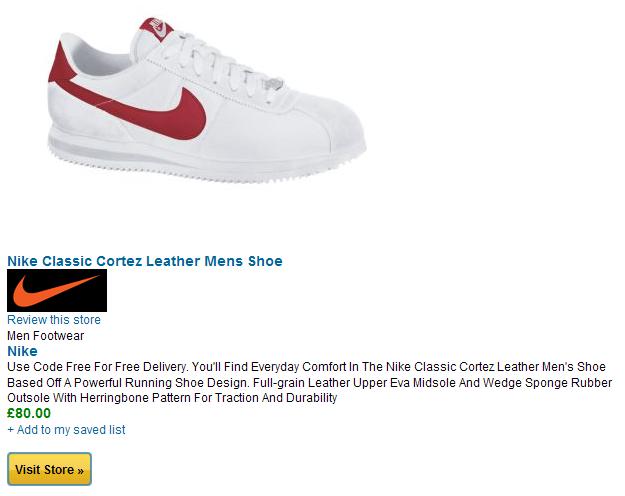Open the Review this store link
The height and width of the screenshot is (496, 625).
coord(54,320)
